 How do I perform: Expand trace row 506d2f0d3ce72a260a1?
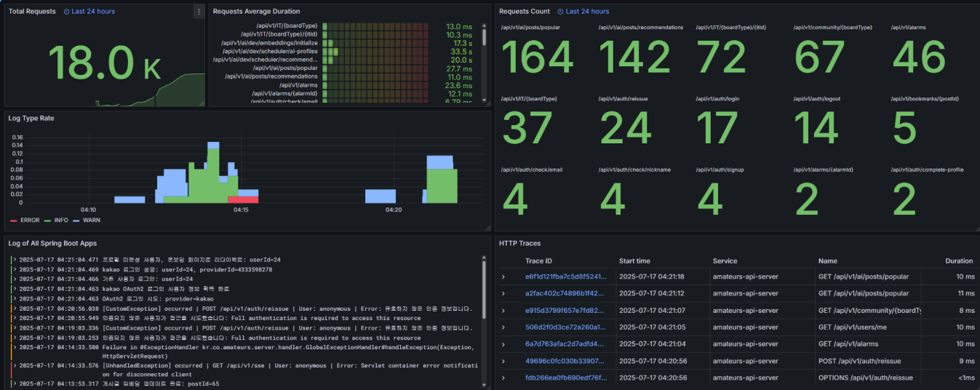pyautogui.click(x=503, y=327)
